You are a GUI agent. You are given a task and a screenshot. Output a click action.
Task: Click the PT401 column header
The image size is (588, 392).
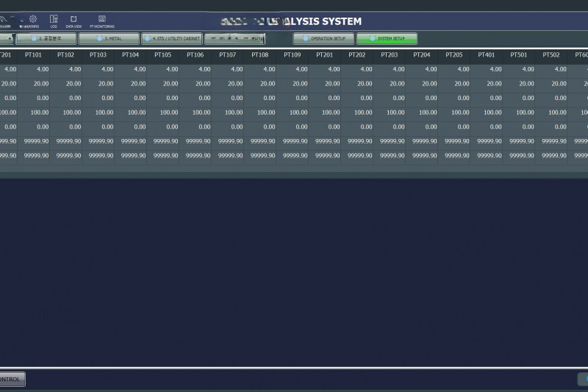[486, 54]
